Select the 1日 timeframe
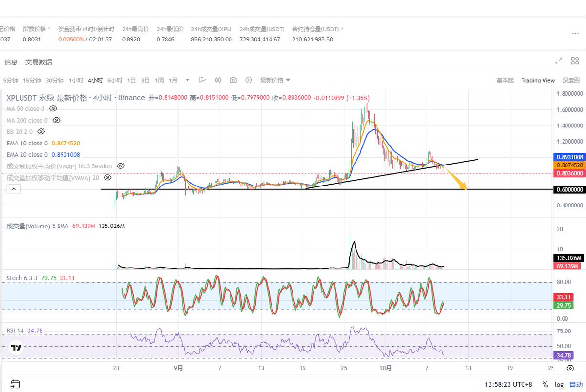Viewport: 586px width, 392px height. 131,80
